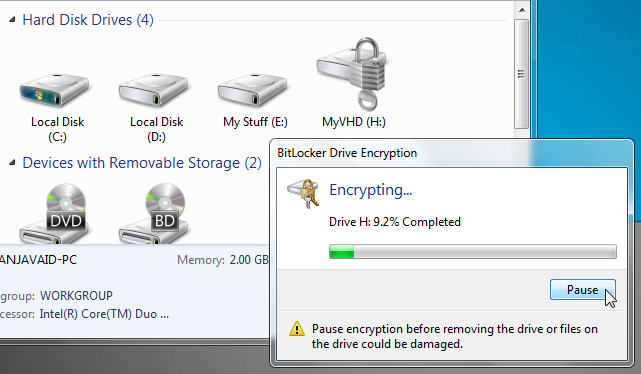Collapse the Devices with Removable Storage group
Screen dimensions: 641x374
[x=12, y=163]
